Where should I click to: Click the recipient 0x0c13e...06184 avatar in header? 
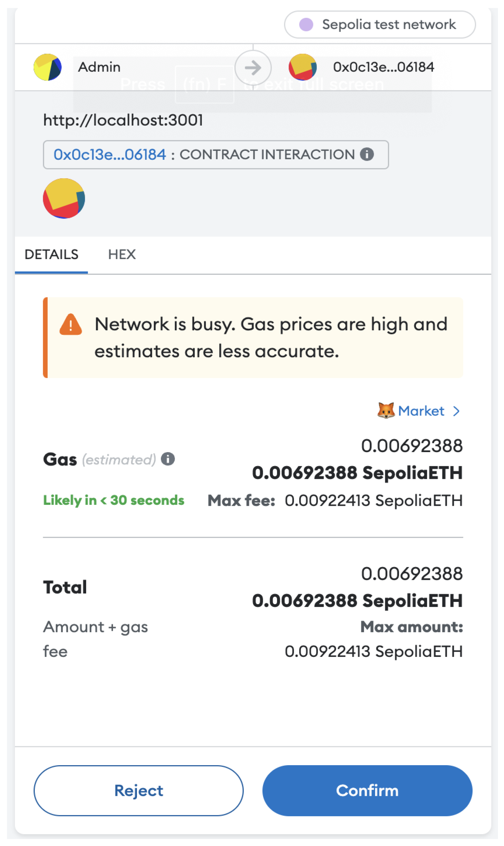click(303, 67)
